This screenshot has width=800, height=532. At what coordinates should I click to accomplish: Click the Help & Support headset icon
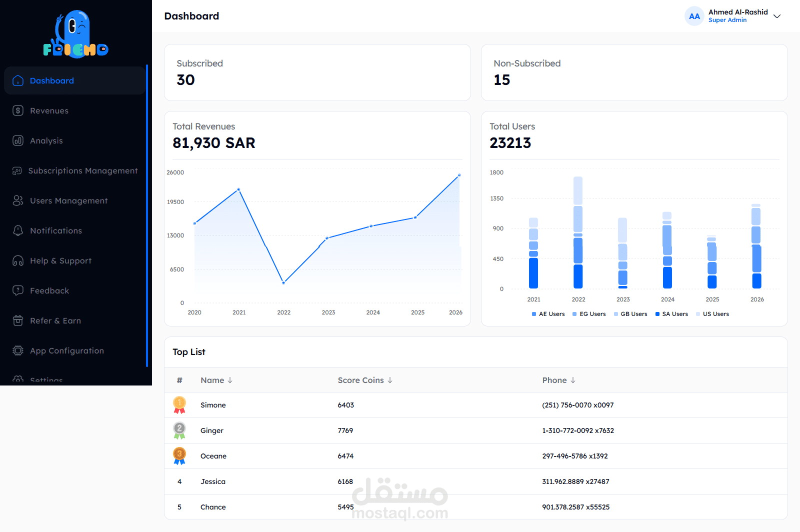click(18, 260)
